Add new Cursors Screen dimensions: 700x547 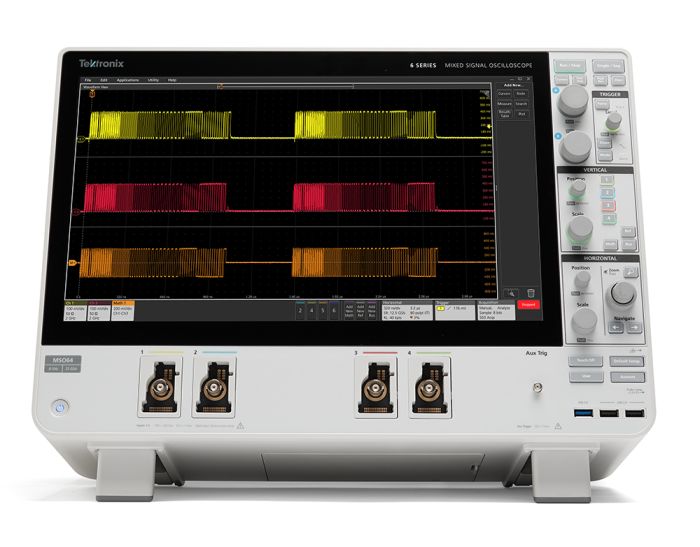click(x=504, y=94)
